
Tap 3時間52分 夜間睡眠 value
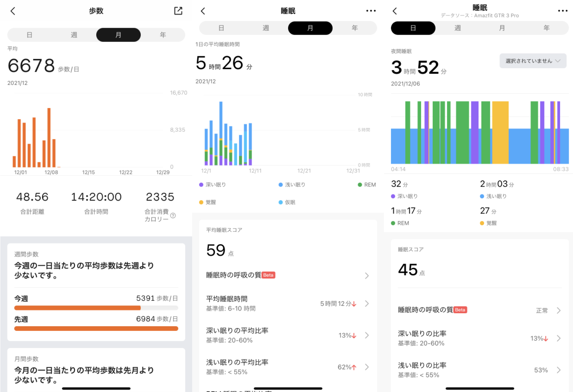[x=419, y=68]
